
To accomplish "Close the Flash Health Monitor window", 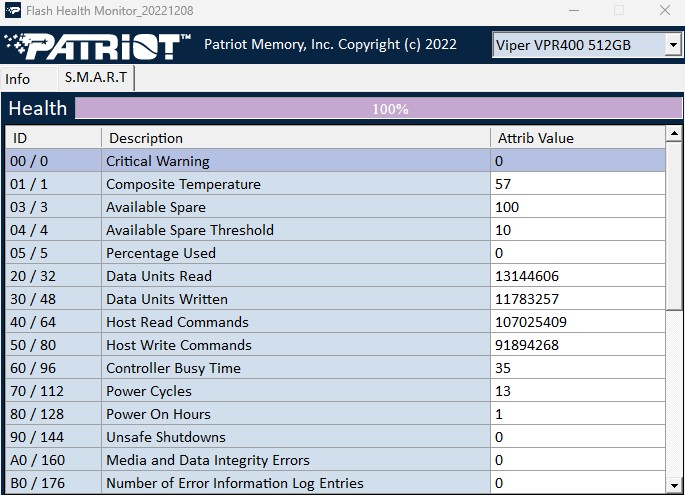I will [x=665, y=11].
